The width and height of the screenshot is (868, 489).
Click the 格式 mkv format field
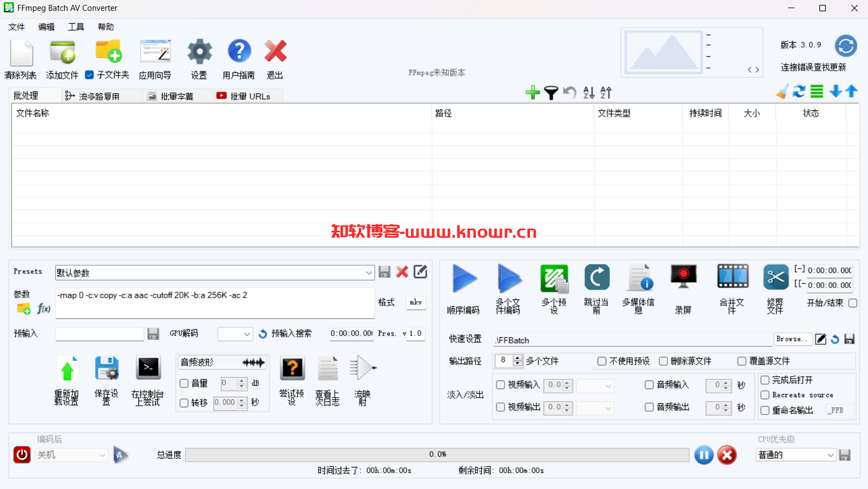(416, 303)
